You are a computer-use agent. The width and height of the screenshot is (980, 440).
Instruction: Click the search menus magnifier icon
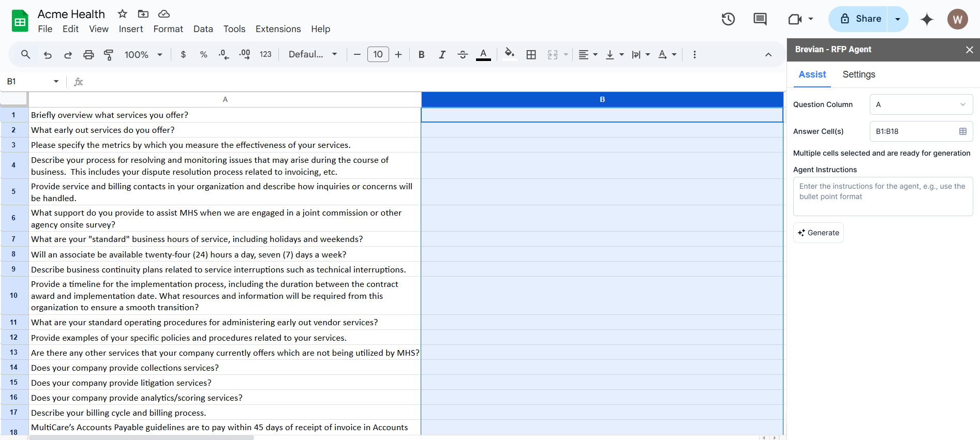point(25,54)
